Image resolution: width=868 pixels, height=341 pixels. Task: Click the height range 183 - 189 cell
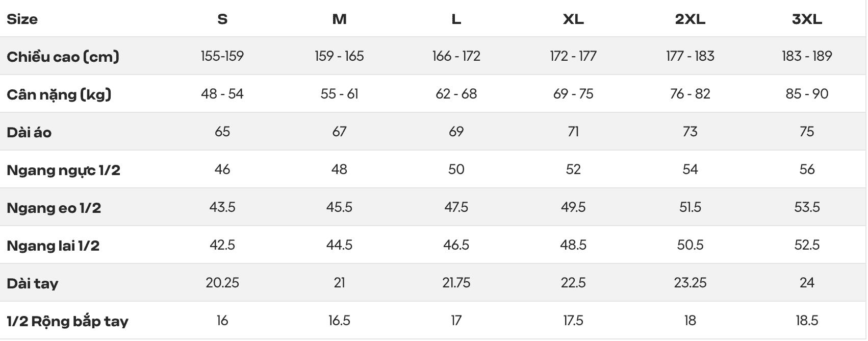pyautogui.click(x=807, y=56)
